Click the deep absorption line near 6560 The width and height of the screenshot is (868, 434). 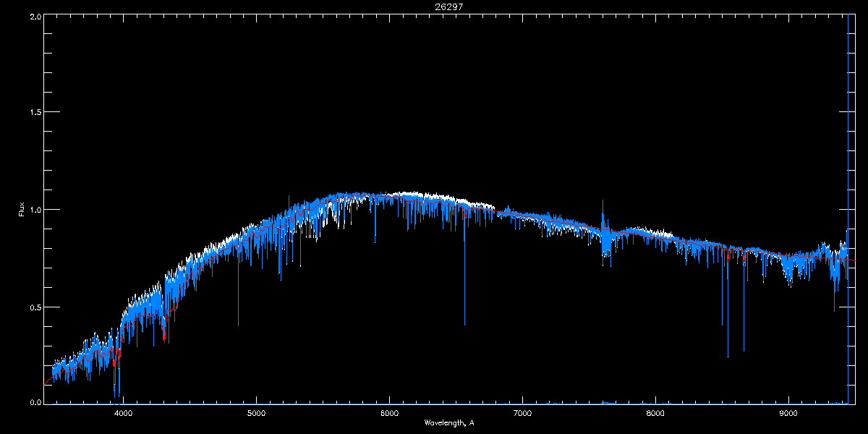pyautogui.click(x=464, y=268)
